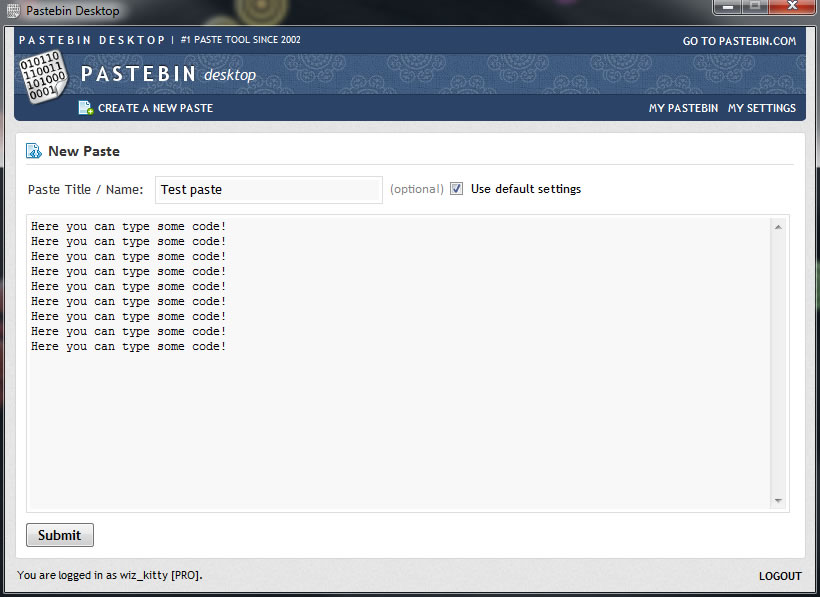Screen dimensions: 820x597
Task: Click the new paste page icon
Action: (85, 108)
